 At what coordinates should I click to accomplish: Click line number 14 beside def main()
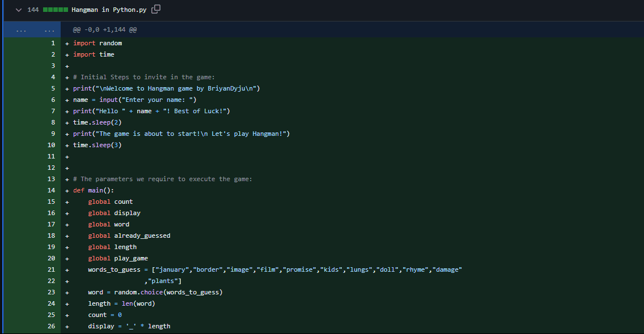coord(52,190)
